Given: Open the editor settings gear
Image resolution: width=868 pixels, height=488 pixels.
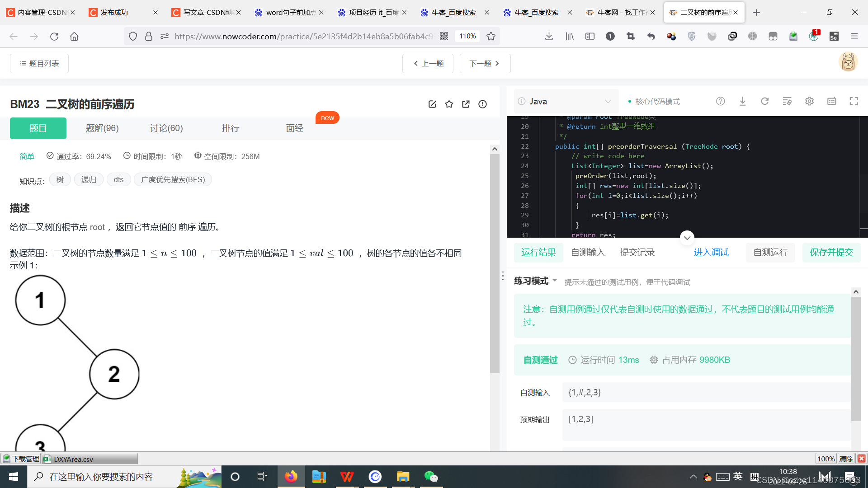Looking at the screenshot, I should click(x=809, y=101).
